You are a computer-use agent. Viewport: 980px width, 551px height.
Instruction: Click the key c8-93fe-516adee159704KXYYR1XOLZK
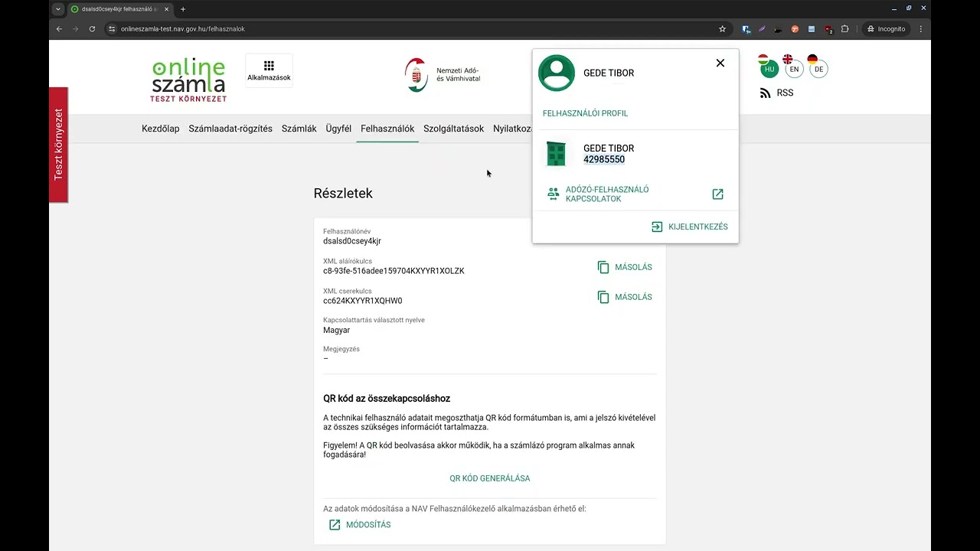(x=394, y=271)
